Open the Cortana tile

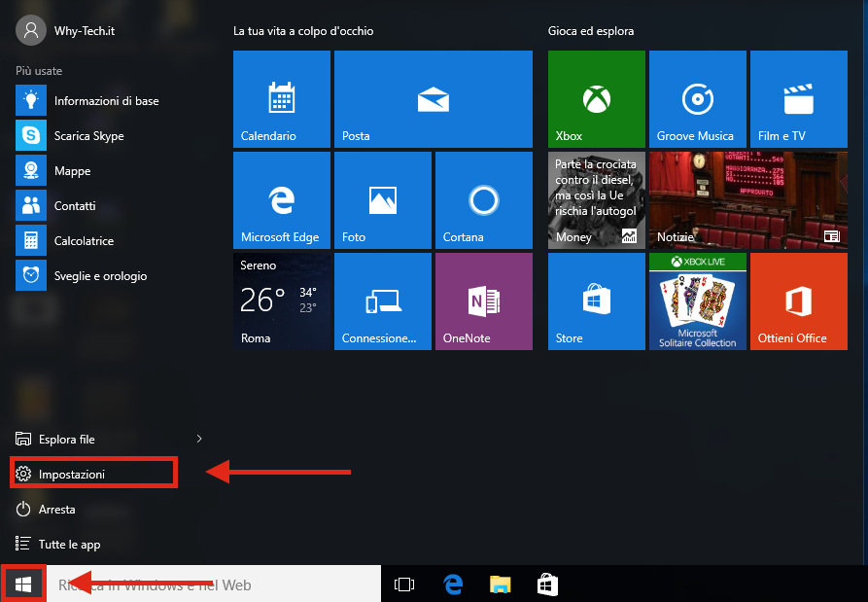coord(484,200)
